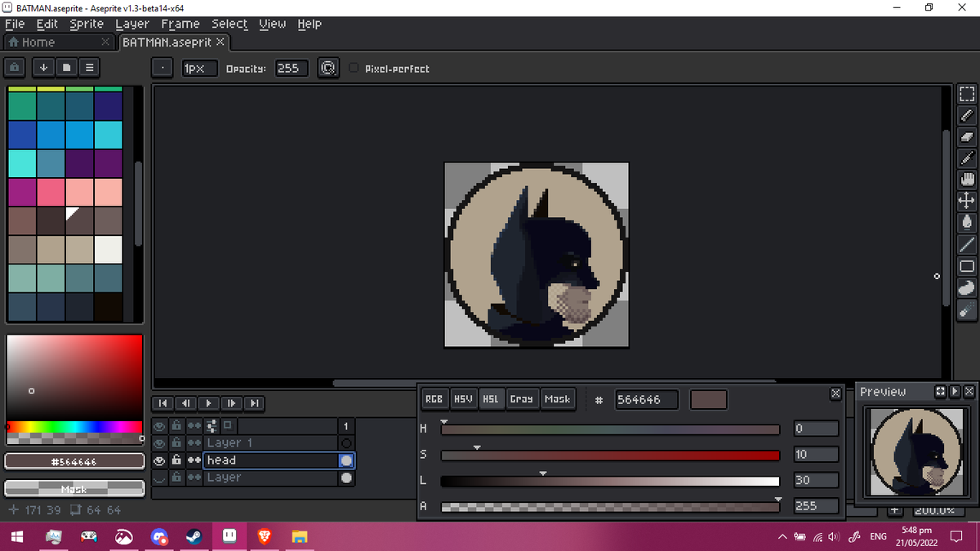Click the sort and gradients palette icon

(43, 68)
